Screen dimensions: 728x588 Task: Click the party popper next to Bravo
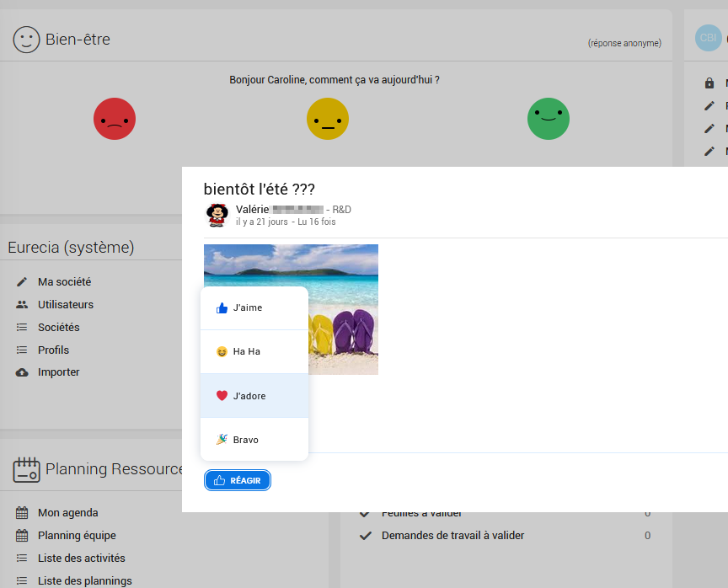(x=222, y=440)
